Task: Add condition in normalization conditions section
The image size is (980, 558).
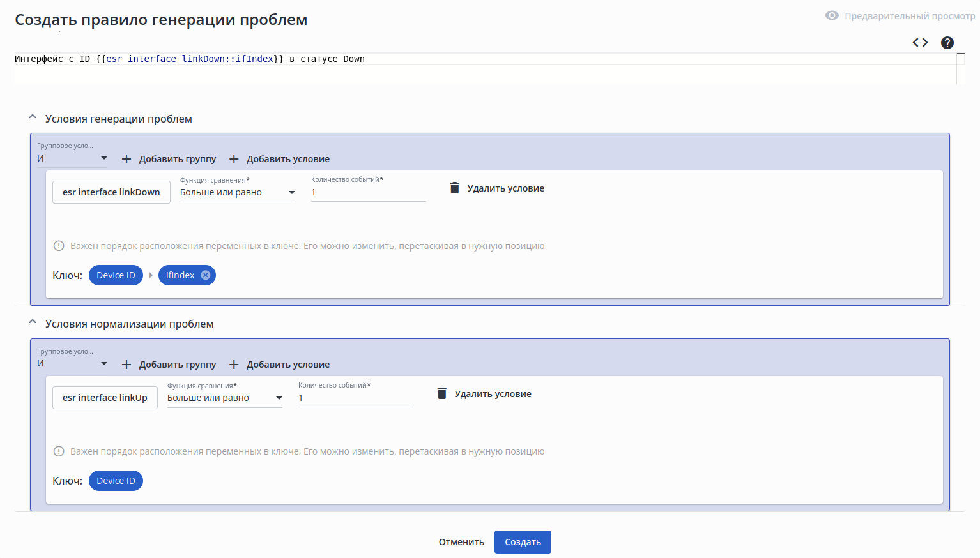Action: coord(280,365)
